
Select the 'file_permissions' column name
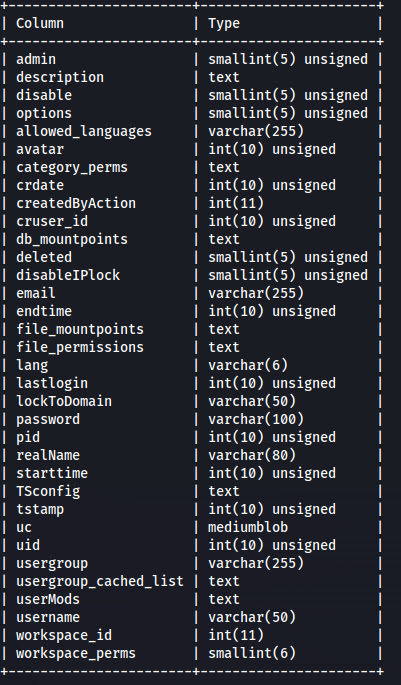point(80,347)
